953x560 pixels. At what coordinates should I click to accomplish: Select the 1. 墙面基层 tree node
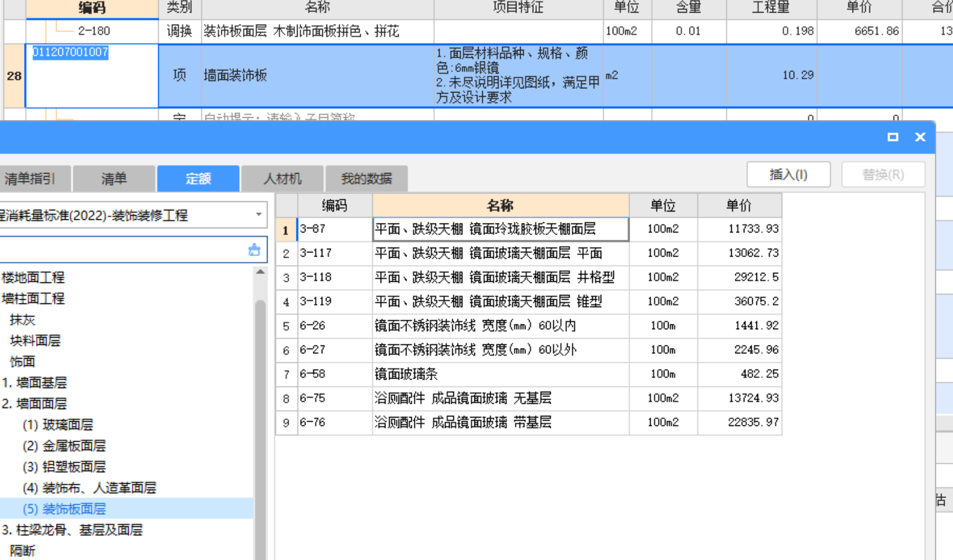[x=34, y=383]
